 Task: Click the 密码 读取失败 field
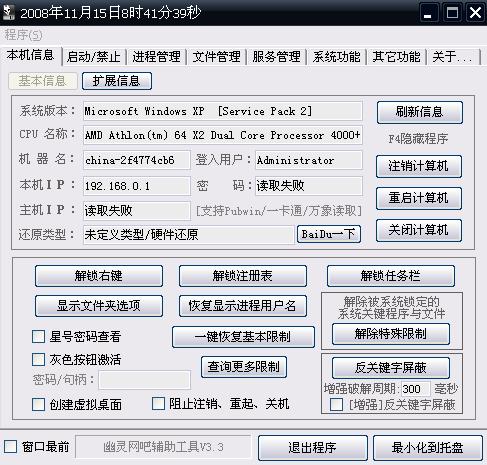(x=309, y=186)
